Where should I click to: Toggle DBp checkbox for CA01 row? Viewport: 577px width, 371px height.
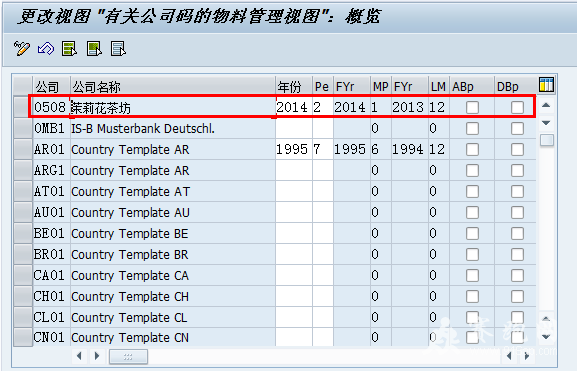coord(517,275)
